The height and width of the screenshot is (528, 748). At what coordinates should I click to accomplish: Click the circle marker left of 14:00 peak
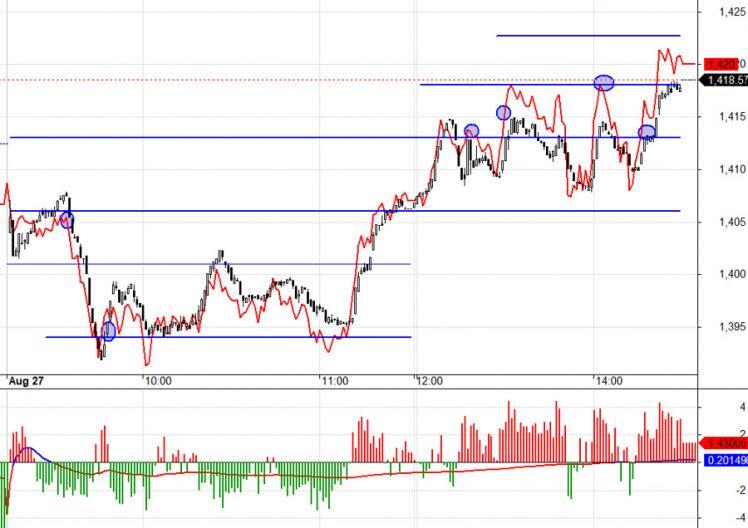pyautogui.click(x=504, y=113)
